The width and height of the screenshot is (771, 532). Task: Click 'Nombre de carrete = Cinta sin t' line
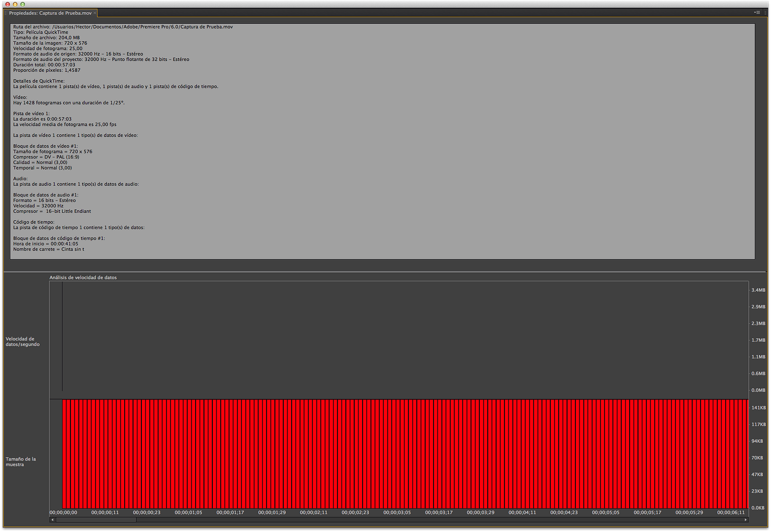click(49, 249)
